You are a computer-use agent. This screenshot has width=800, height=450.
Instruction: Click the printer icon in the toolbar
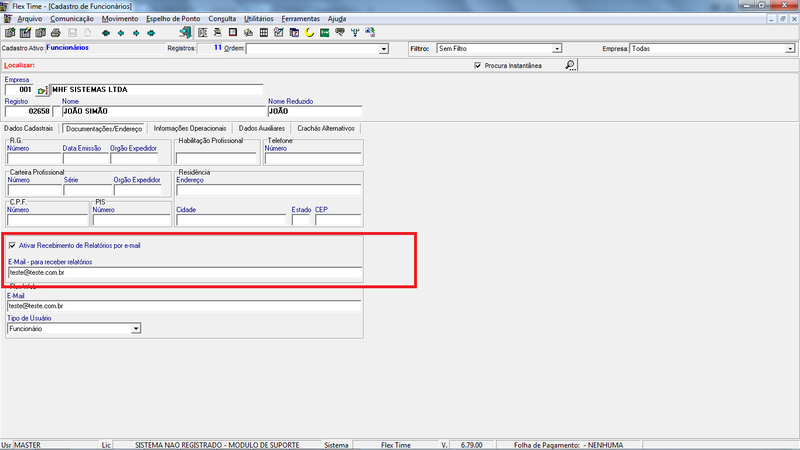click(x=56, y=33)
